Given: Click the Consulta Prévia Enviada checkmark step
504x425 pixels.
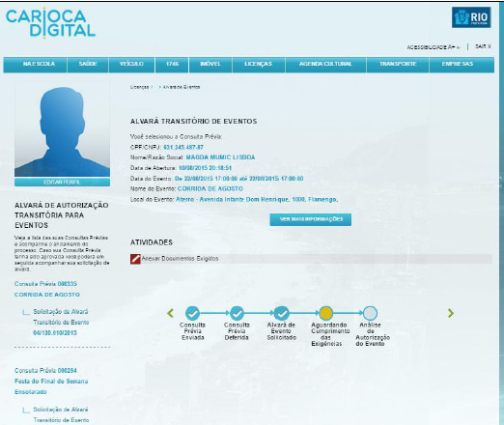Looking at the screenshot, I should tap(192, 313).
